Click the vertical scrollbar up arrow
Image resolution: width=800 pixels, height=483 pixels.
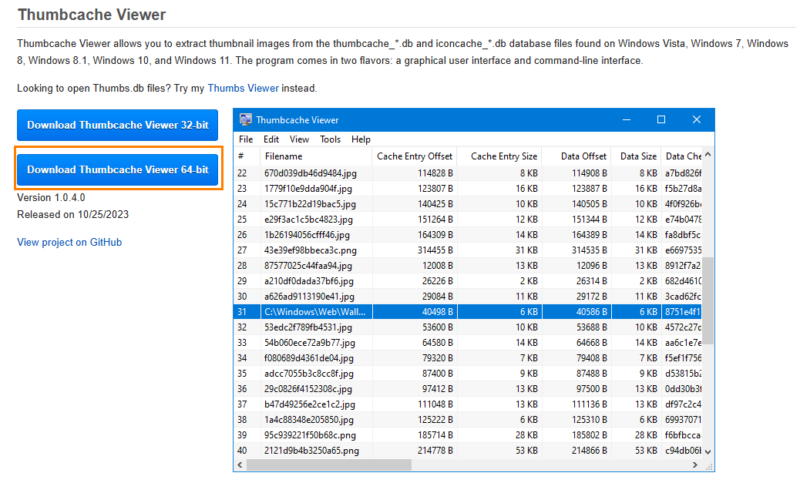(708, 155)
